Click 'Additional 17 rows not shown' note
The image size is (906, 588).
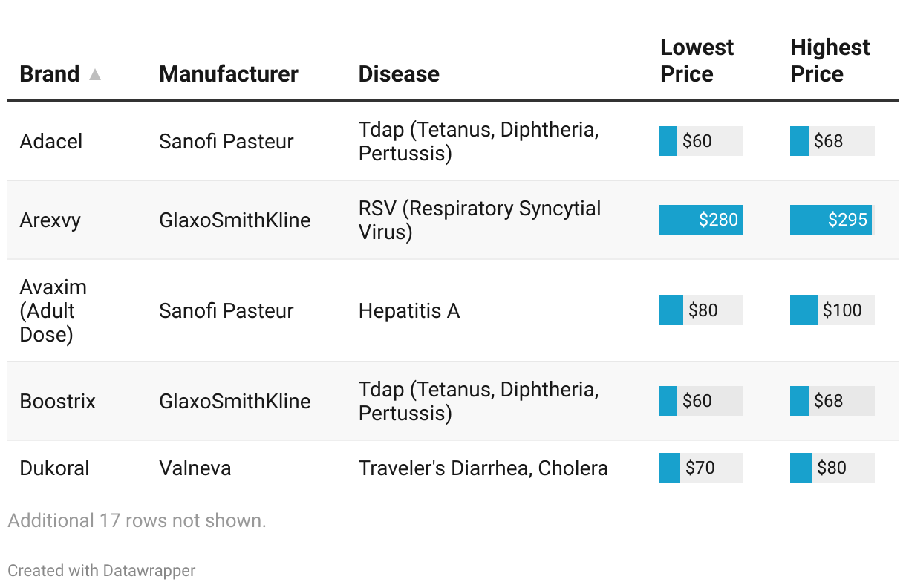click(x=137, y=520)
